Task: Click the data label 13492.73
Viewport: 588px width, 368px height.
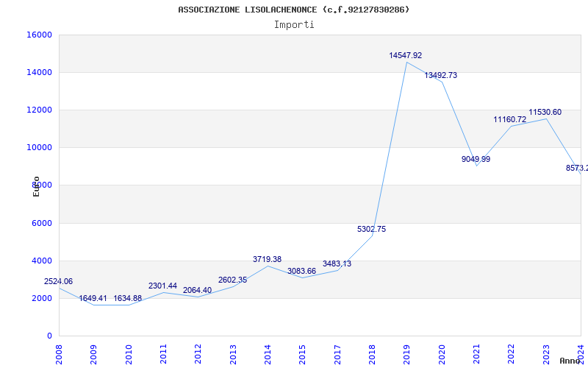Action: 440,76
